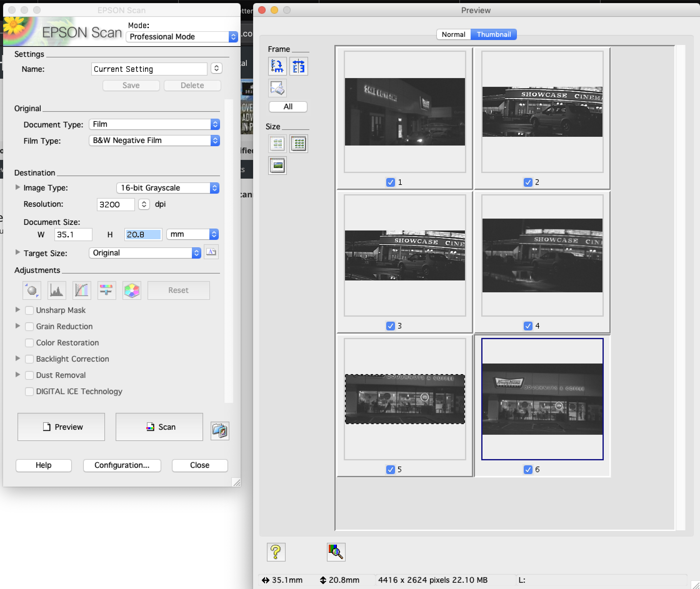Switch to the Thumbnail tab
The width and height of the screenshot is (700, 589).
494,34
